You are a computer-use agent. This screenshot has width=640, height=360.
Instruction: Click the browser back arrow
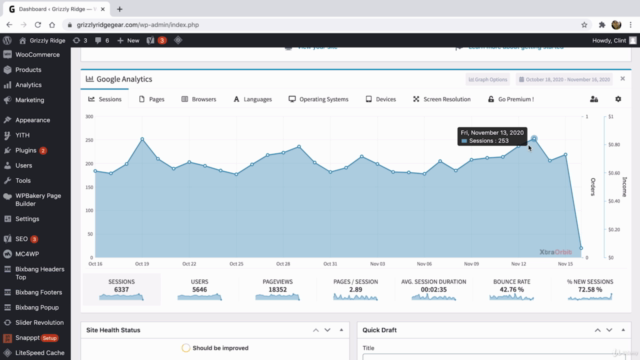pos(9,25)
